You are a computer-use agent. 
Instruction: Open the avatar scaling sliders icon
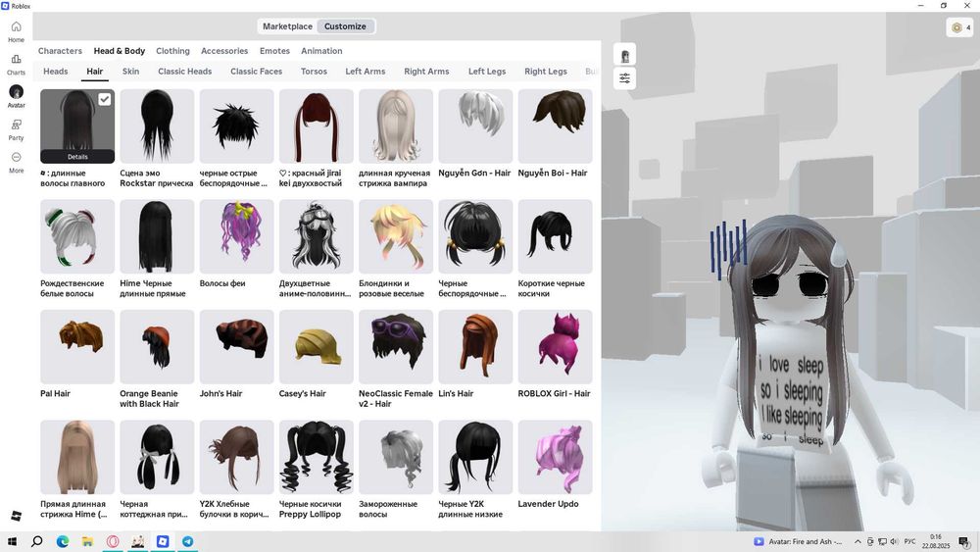coord(624,78)
